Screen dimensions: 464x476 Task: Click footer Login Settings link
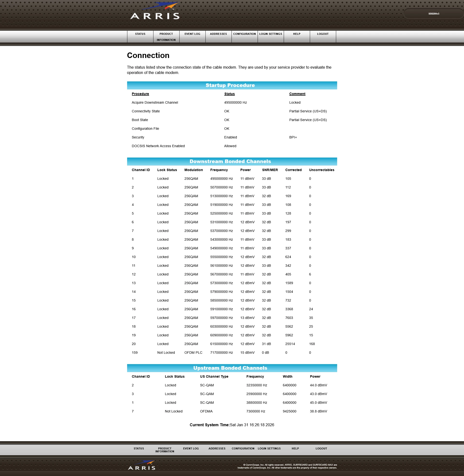(x=269, y=448)
